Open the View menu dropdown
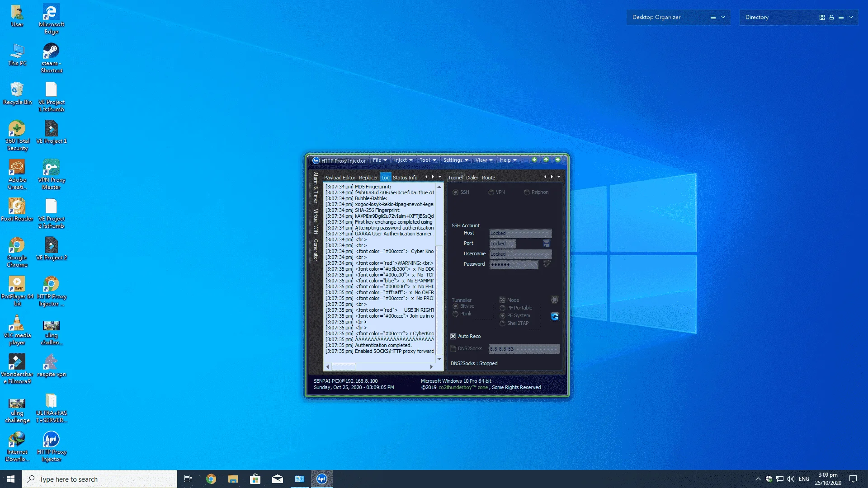 point(484,160)
